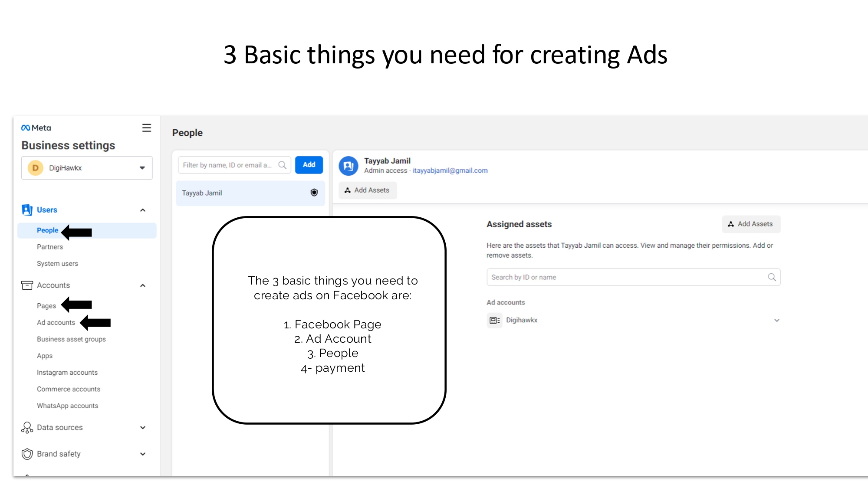Click Add Assets in Assigned assets
This screenshot has height=488, width=868.
pos(751,224)
